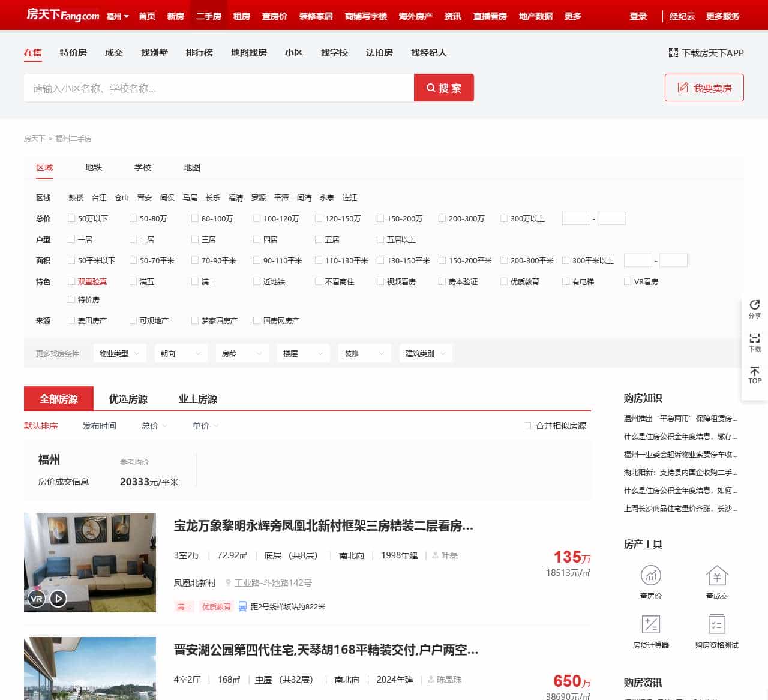The image size is (768, 700).
Task: Expand the 装修 dropdown
Action: tap(365, 353)
